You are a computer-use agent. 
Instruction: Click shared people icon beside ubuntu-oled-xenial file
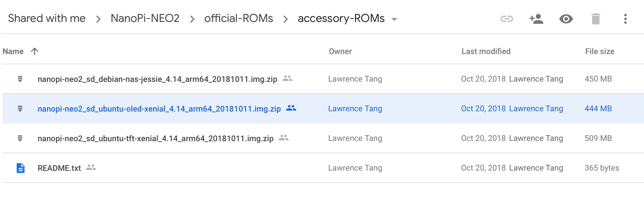pyautogui.click(x=291, y=108)
